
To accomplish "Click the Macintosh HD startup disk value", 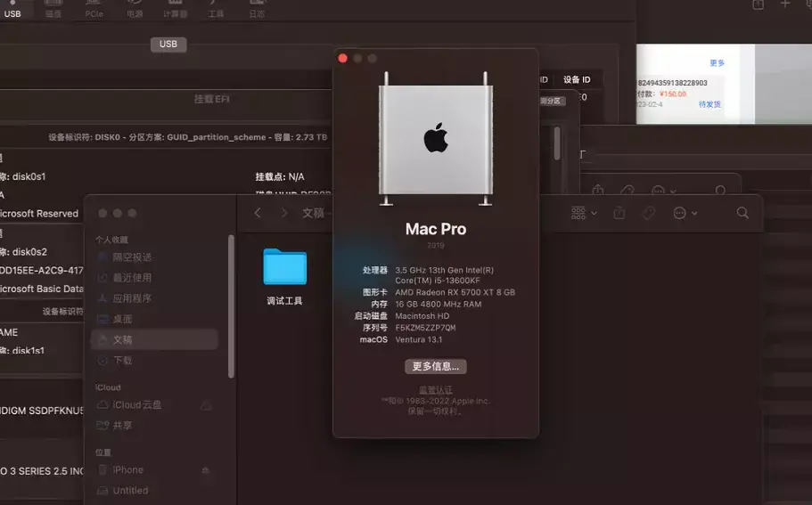I will 422,316.
